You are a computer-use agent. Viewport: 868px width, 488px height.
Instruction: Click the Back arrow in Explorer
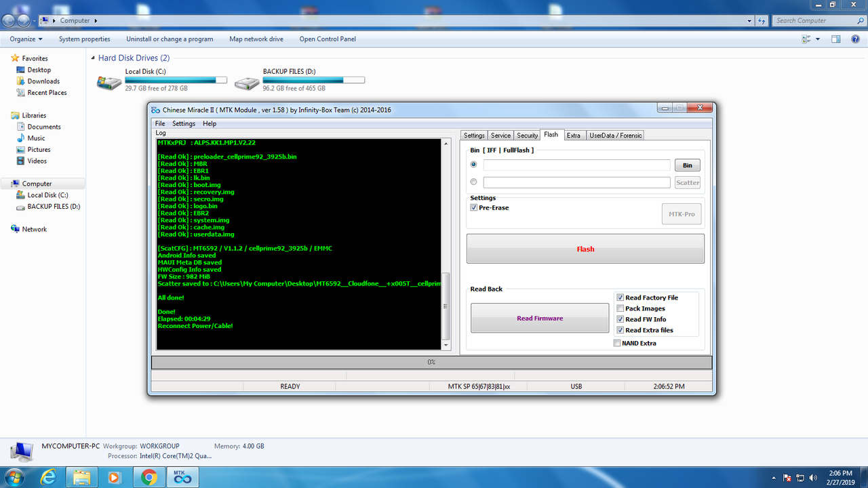10,20
